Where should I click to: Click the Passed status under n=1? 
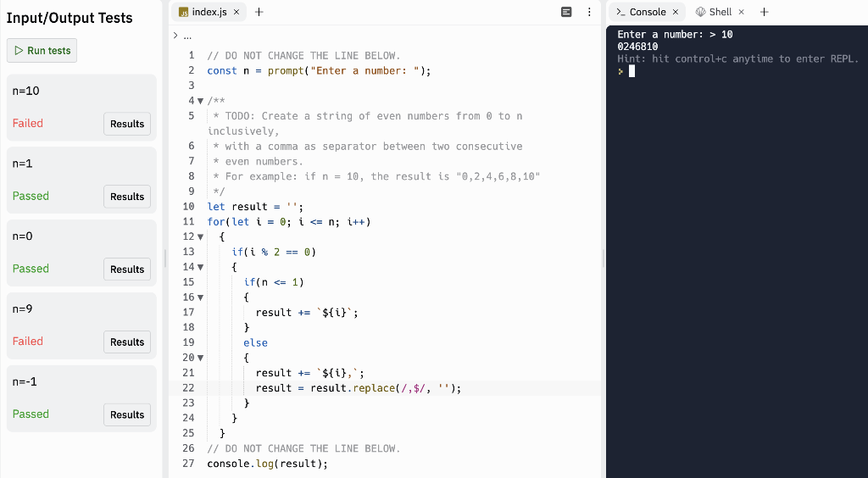click(31, 196)
